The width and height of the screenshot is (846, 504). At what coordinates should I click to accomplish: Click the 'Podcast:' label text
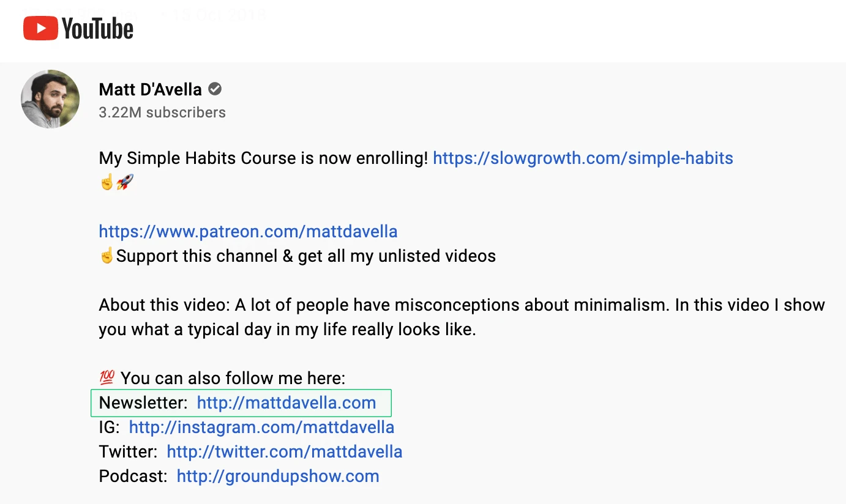pyautogui.click(x=133, y=476)
